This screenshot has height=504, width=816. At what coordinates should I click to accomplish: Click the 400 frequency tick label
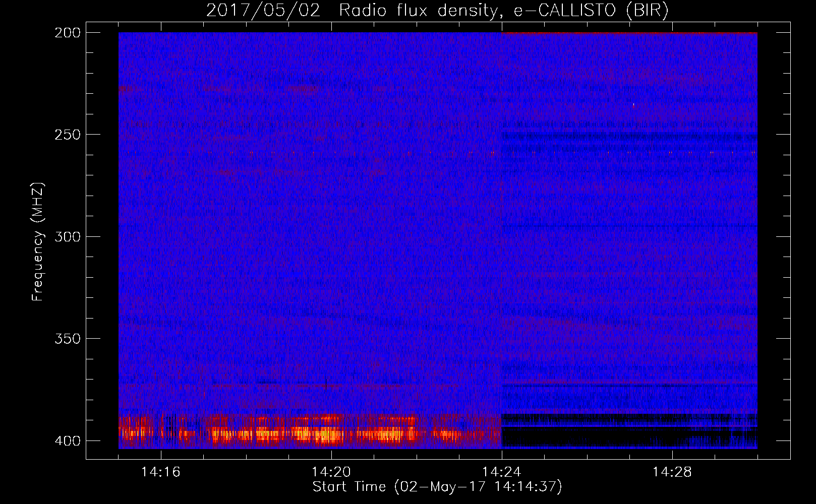click(x=67, y=441)
